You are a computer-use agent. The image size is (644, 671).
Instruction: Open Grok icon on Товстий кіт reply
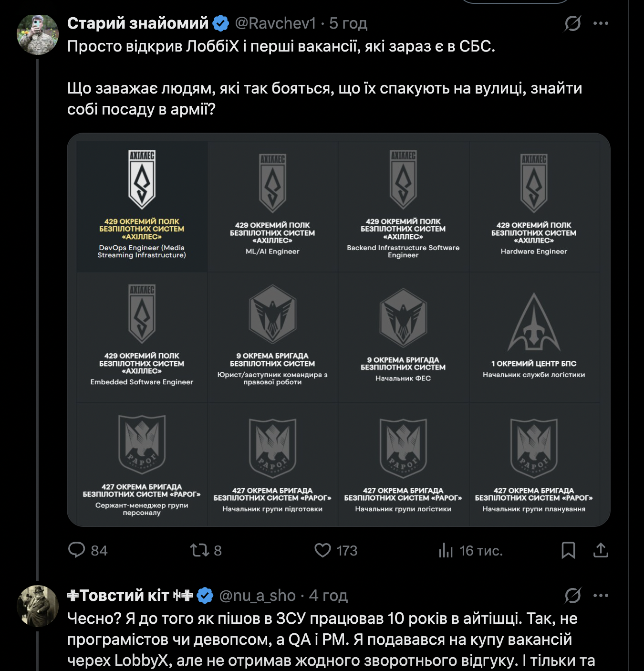(x=572, y=595)
